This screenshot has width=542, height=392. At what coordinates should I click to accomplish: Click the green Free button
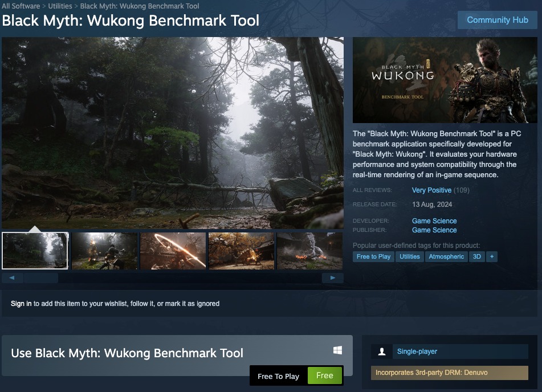[325, 375]
